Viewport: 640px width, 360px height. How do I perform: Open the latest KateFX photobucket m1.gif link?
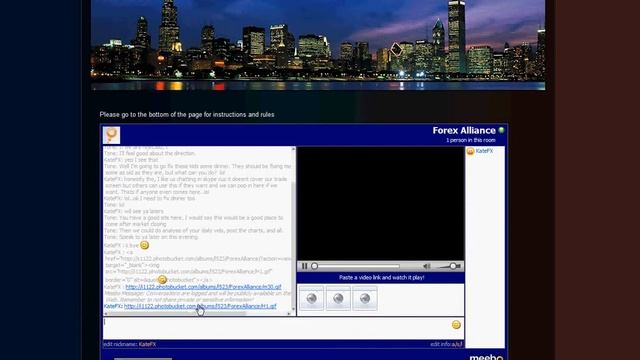200,306
